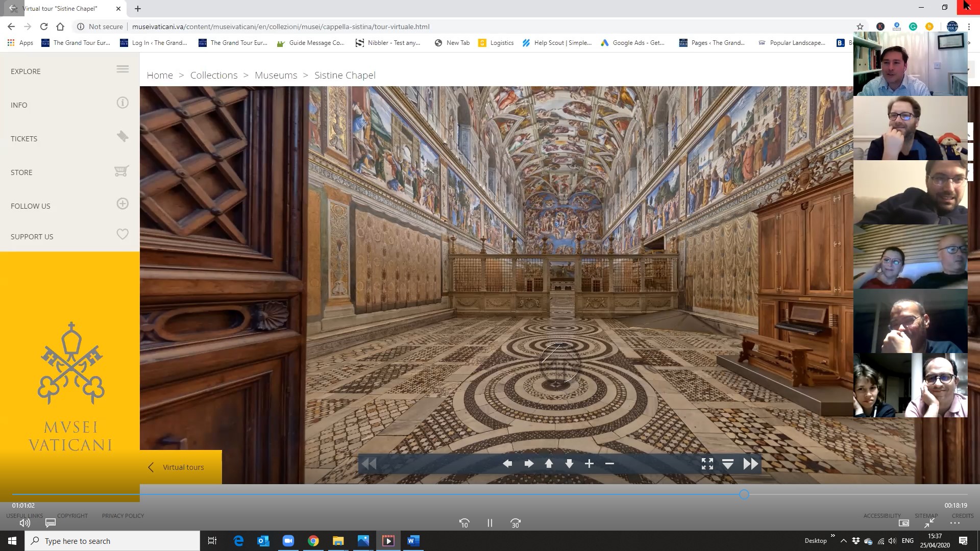This screenshot has height=551, width=980.
Task: Open the Store shopping cart icon
Action: tap(121, 170)
